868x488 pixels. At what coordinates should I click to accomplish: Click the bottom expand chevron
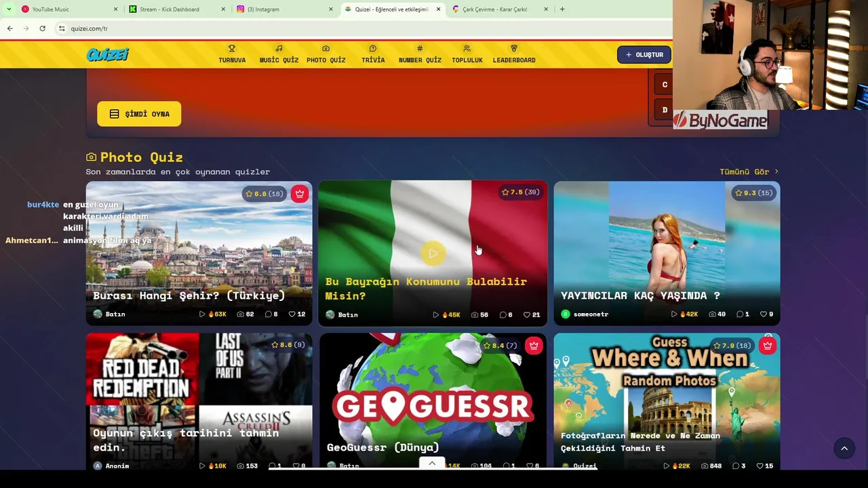click(x=432, y=464)
